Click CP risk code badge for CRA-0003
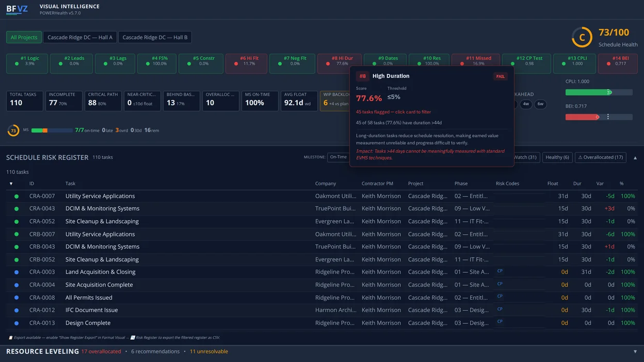Screen dimensions: 644x362 tap(500, 271)
